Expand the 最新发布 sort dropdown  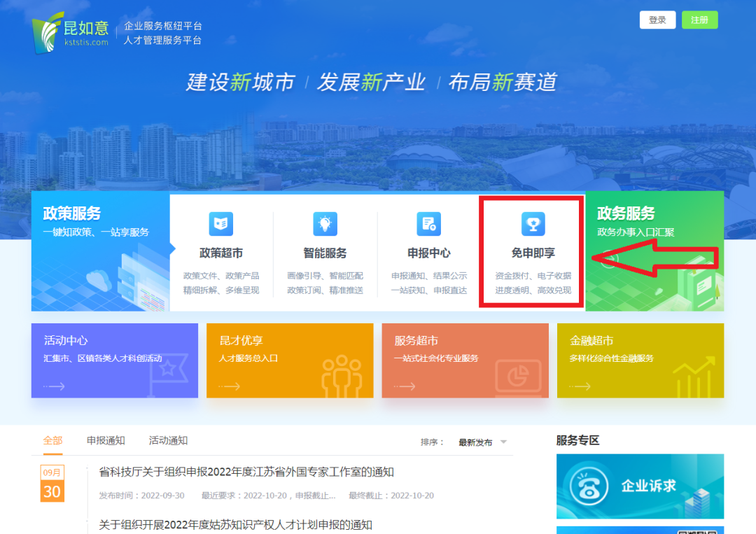(475, 442)
